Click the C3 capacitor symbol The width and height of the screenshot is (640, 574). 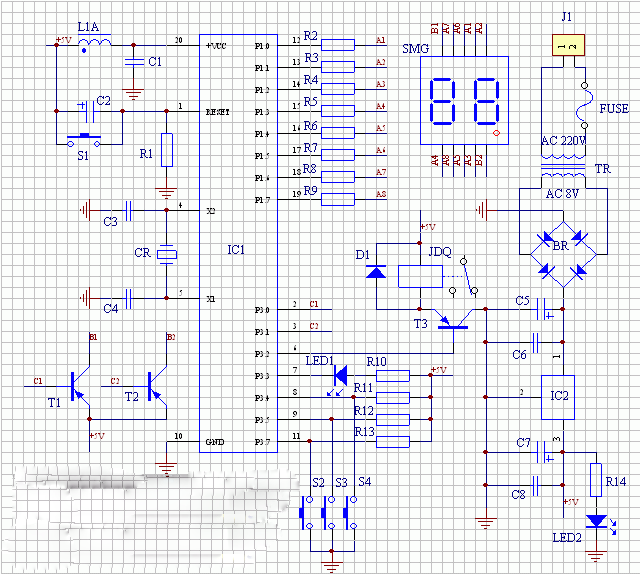pos(128,211)
